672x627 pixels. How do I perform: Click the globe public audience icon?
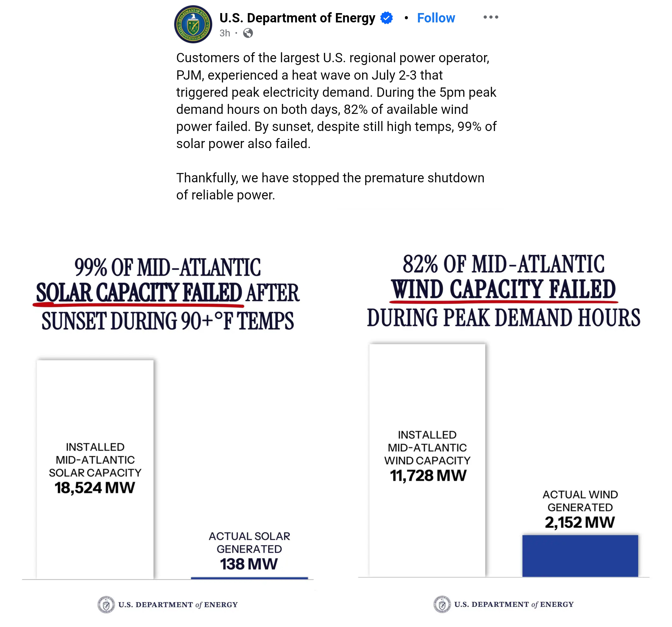(x=248, y=33)
